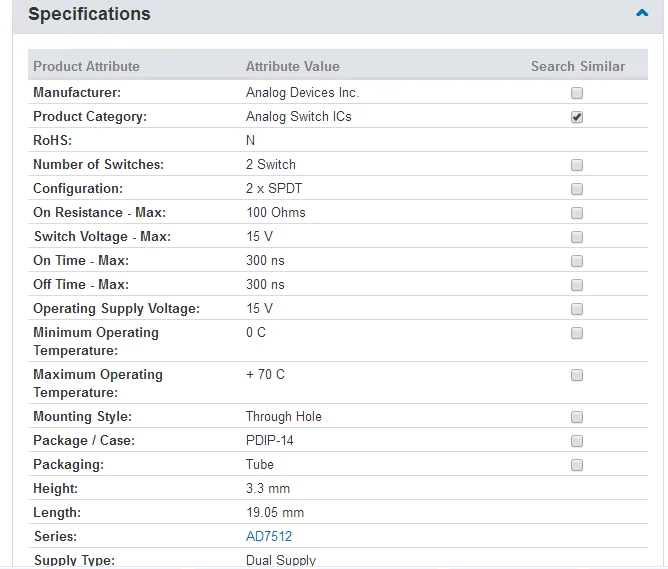Click the Specifications heading
This screenshot has height=569, width=668.
pos(89,14)
